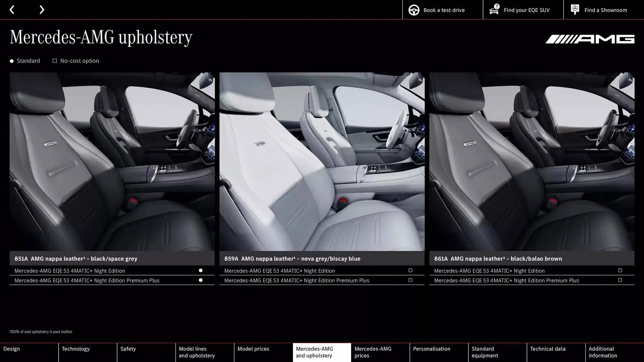Go to previous page with left arrow
The image size is (644, 362).
pos(12,10)
